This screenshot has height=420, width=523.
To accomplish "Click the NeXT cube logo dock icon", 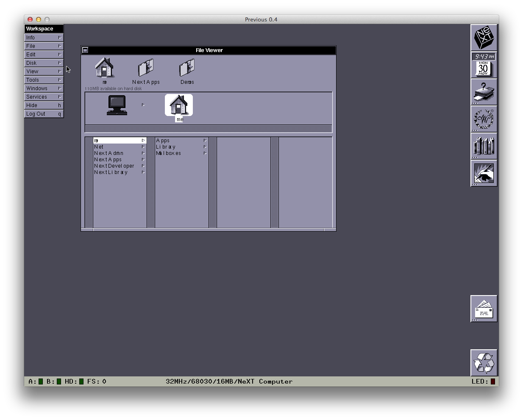I will coord(484,38).
